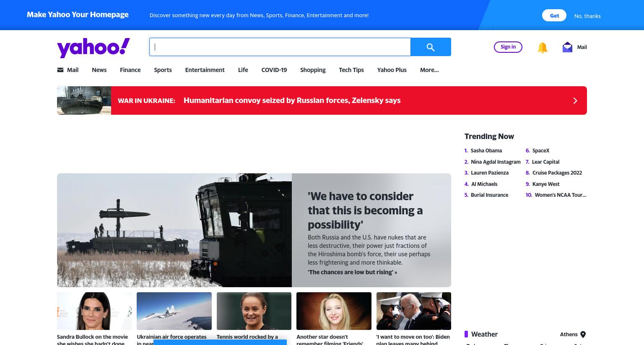Click the Get button in top banner
This screenshot has width=644, height=345.
coord(554,15)
